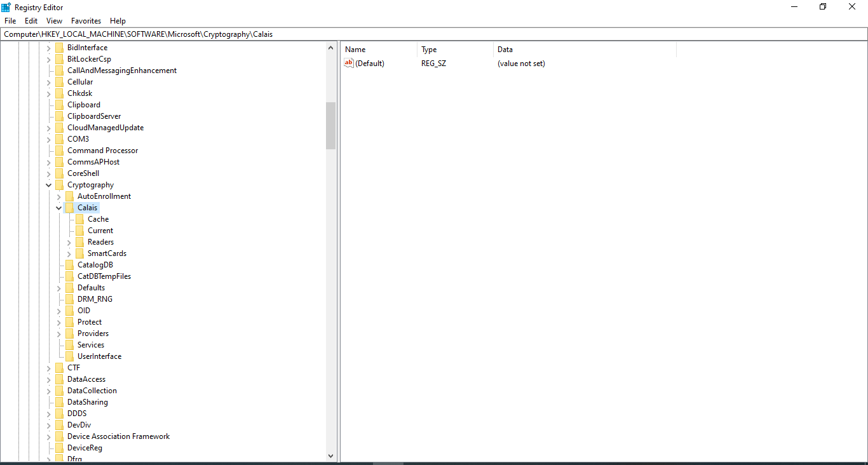Click the CoreShell folder icon
Screen dimensions: 868x465
[x=60, y=173]
